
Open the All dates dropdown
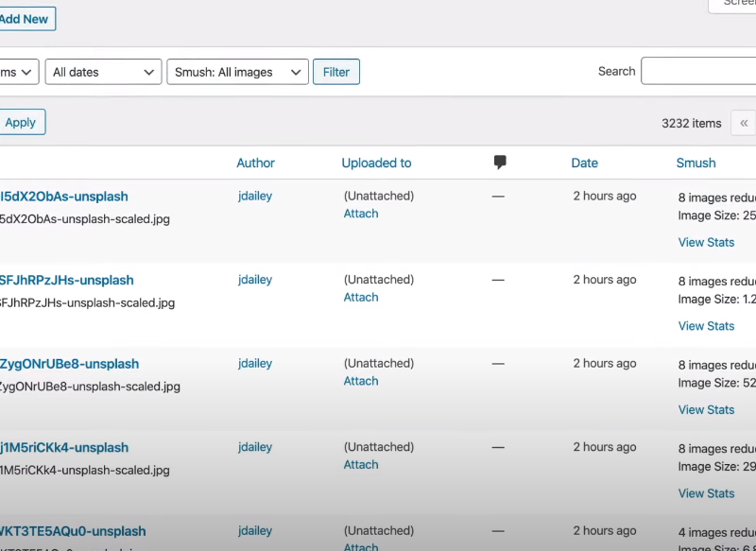pos(103,72)
